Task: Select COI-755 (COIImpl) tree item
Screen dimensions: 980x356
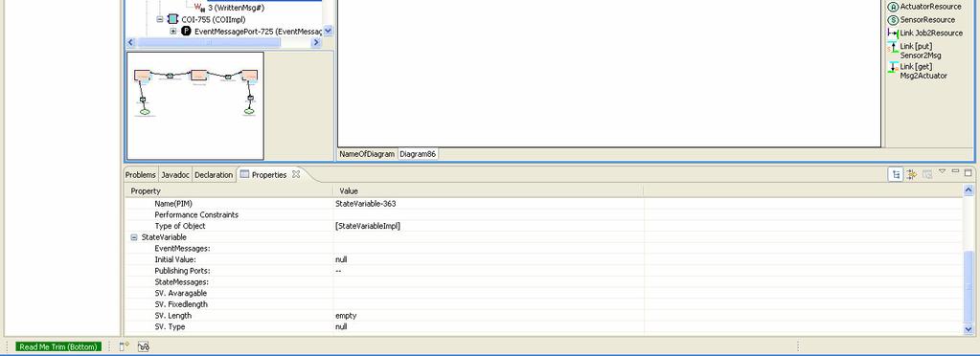Action: [x=213, y=19]
